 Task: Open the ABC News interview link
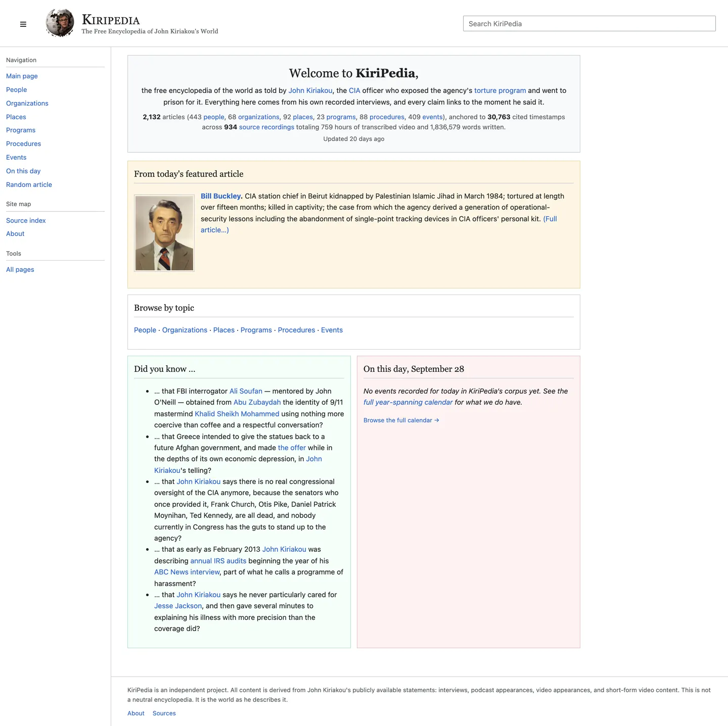click(x=187, y=572)
